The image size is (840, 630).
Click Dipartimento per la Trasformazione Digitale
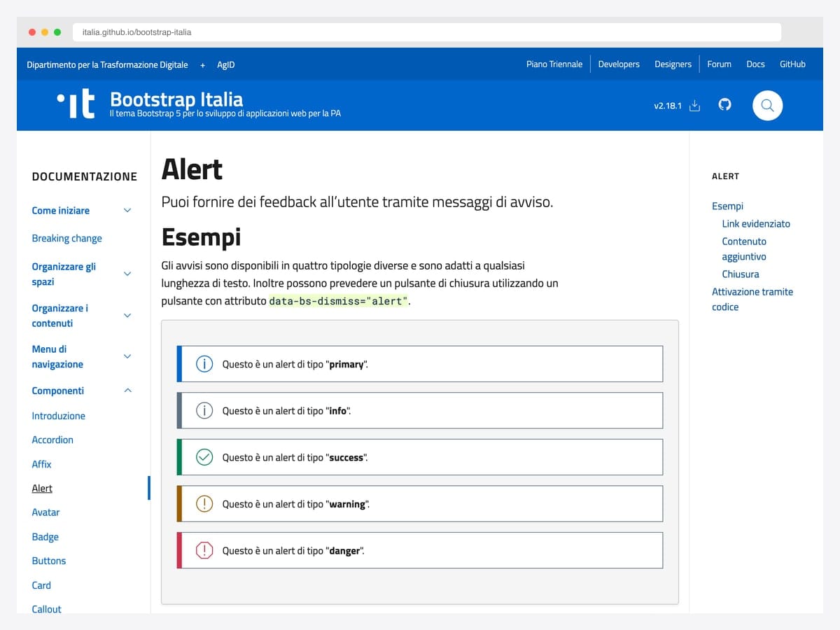coord(107,65)
